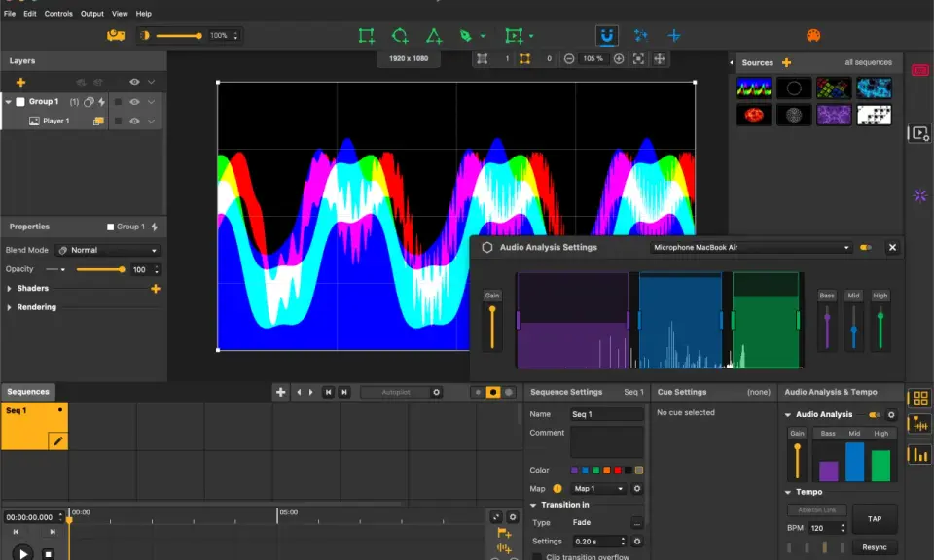Viewport: 934px width, 560px height.
Task: Open the Help menu
Action: coord(144,13)
